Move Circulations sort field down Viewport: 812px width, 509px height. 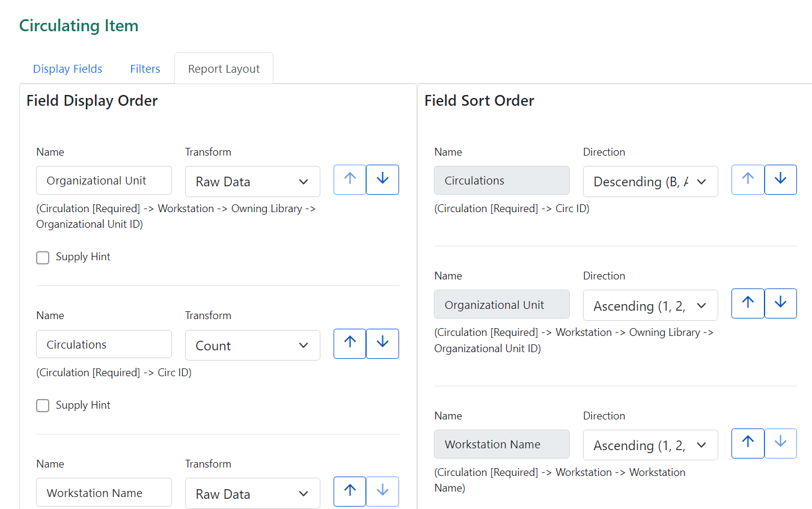780,179
